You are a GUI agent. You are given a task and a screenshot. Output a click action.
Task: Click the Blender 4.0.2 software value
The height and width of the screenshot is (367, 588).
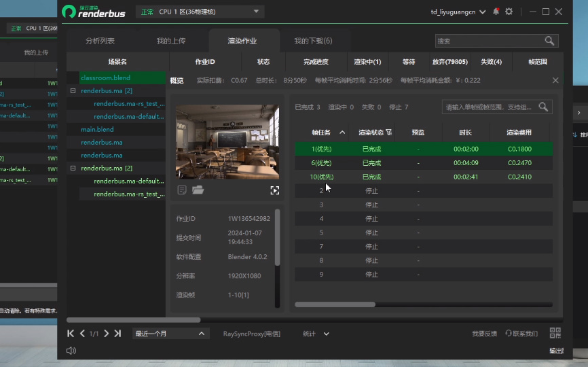pos(248,257)
